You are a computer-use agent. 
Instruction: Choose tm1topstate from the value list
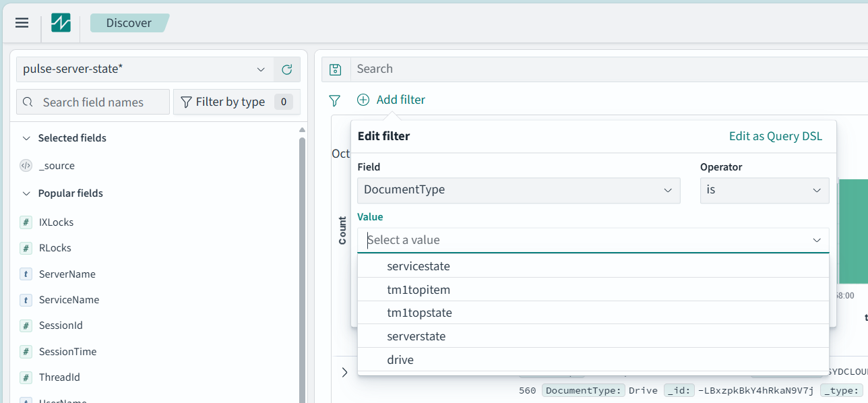(x=593, y=313)
